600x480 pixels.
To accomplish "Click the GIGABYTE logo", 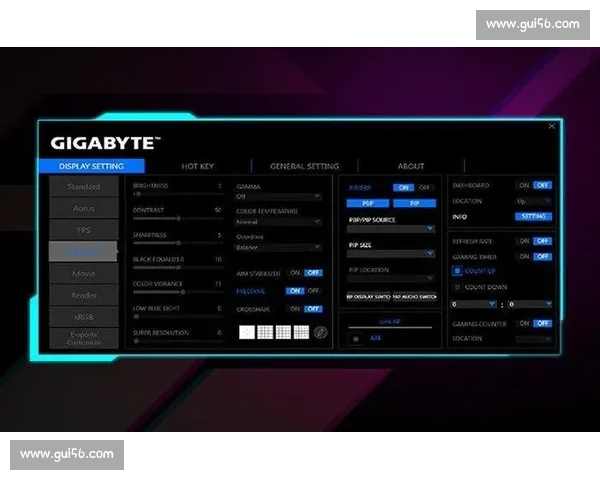I will pyautogui.click(x=105, y=143).
